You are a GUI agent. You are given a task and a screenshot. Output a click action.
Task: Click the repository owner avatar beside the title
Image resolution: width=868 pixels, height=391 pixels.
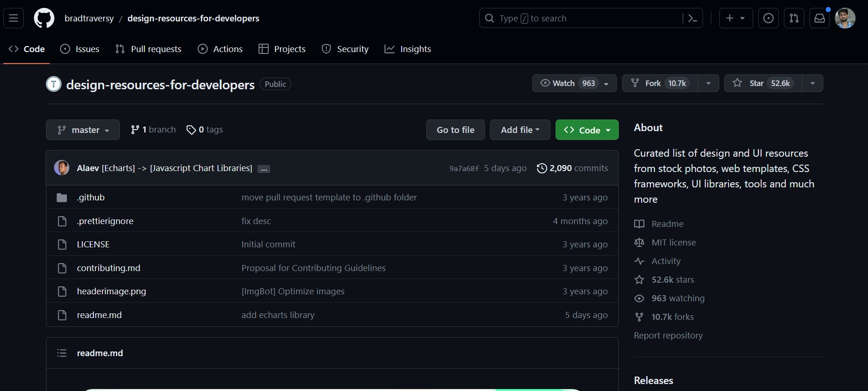point(53,84)
